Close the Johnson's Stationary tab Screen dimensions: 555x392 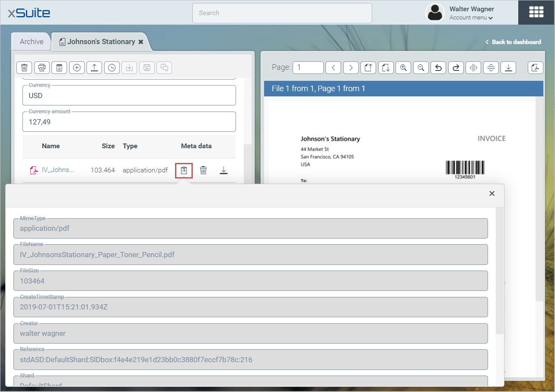point(140,42)
